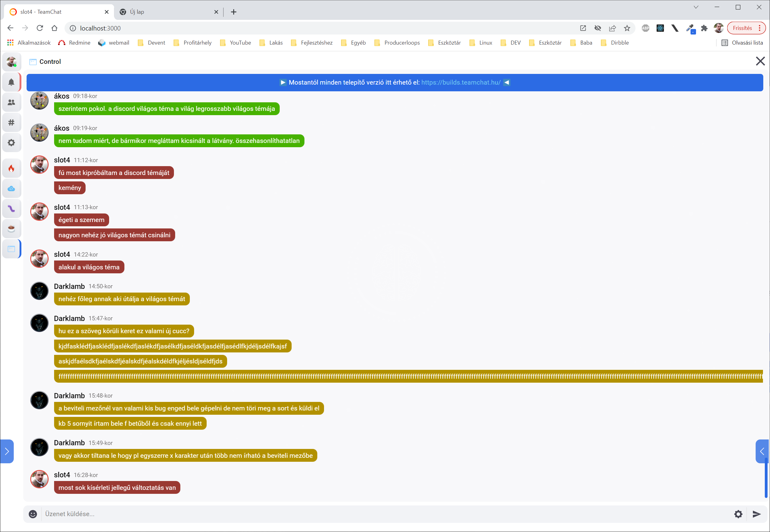Open the contacts people icon
This screenshot has width=770, height=532.
pos(11,102)
